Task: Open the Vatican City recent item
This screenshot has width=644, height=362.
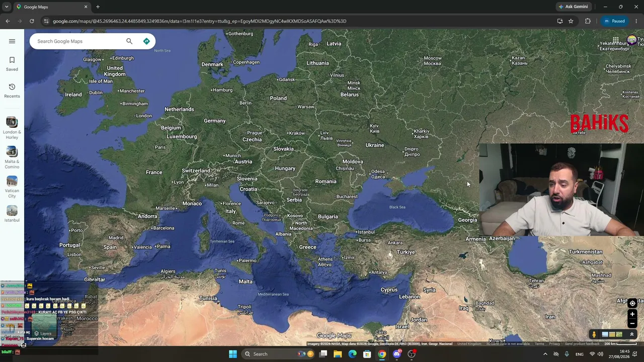Action: [x=12, y=187]
